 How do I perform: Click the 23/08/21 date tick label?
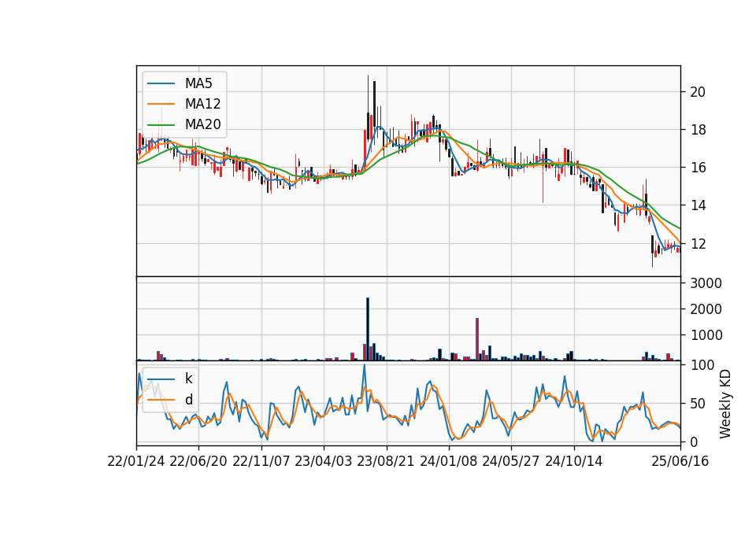(x=386, y=461)
